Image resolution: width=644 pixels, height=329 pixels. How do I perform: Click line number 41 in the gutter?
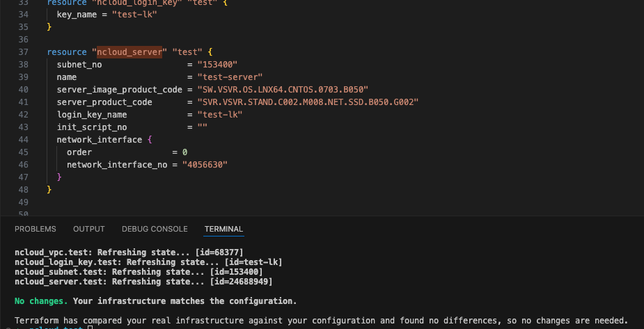(24, 102)
